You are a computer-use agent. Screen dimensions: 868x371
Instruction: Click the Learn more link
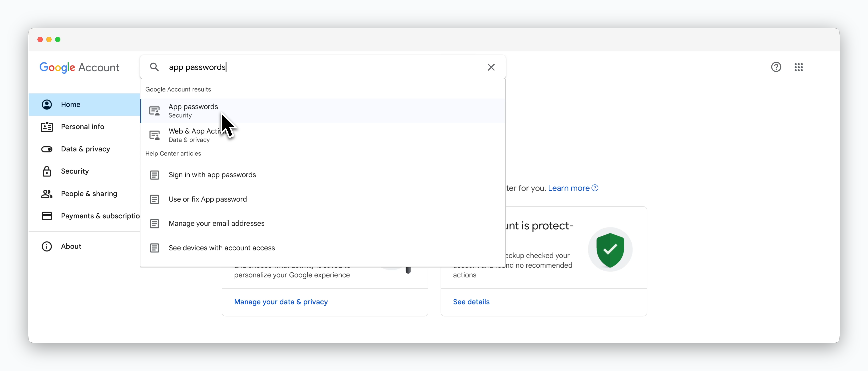(568, 188)
